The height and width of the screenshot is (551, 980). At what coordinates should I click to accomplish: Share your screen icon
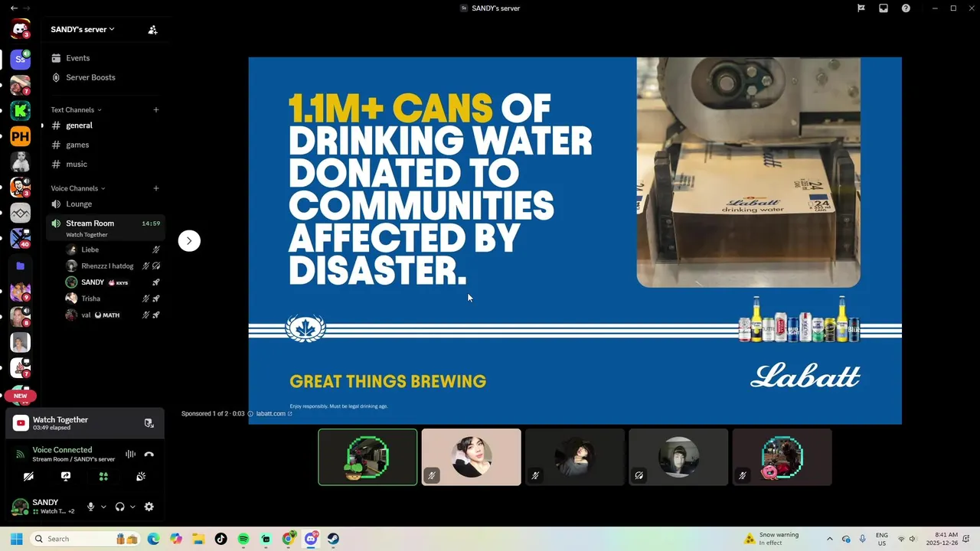tap(66, 476)
